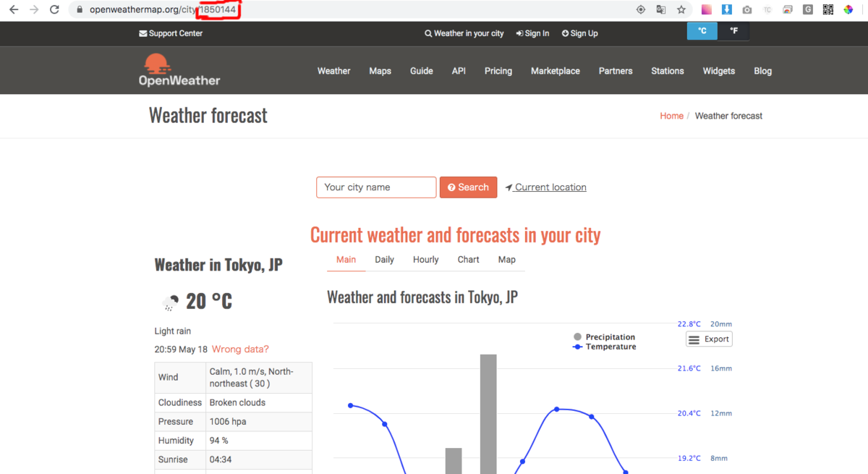The image size is (868, 474).
Task: Click the location target icon in address bar
Action: click(x=640, y=10)
